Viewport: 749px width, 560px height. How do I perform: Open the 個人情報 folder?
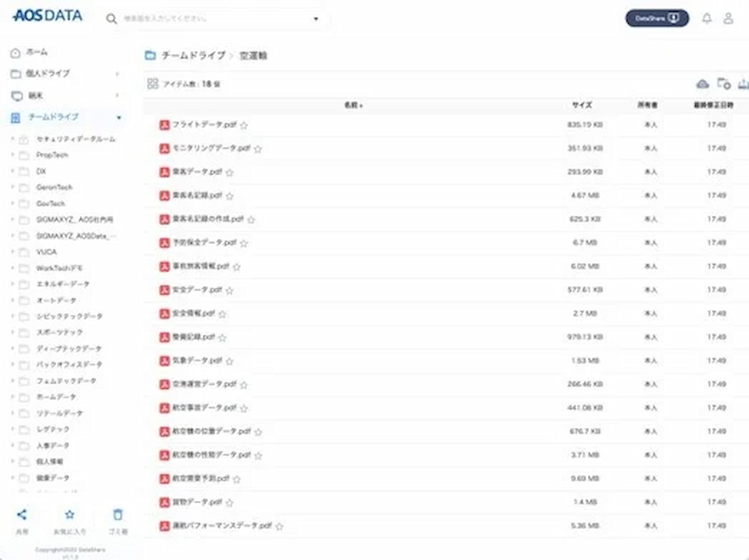[x=49, y=462]
